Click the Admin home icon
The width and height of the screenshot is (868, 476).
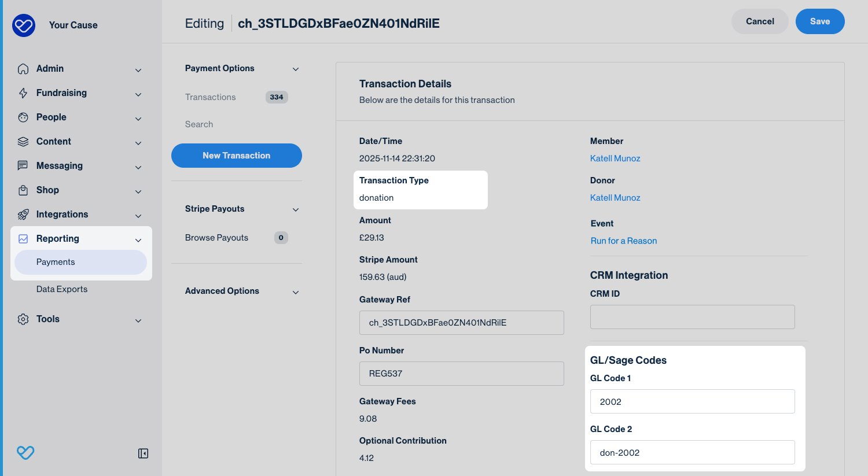coord(23,69)
